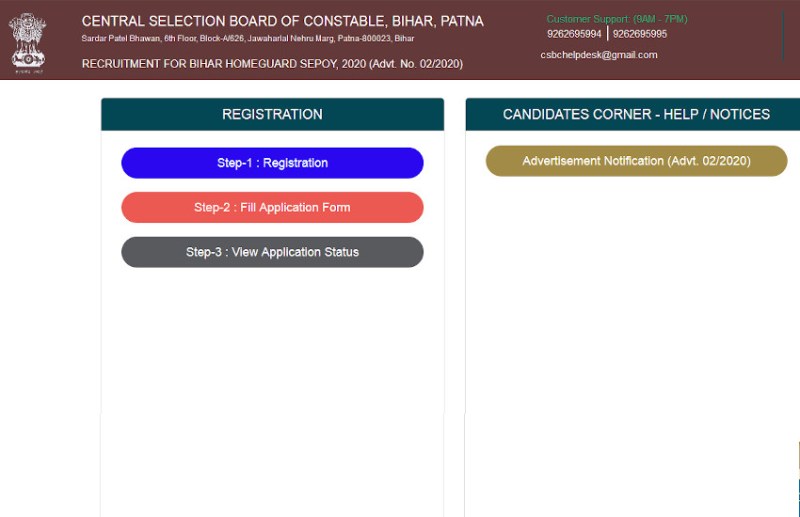Viewport: 800px width, 517px height.
Task: Click the Bihar Homeguard Sepoy recruitment heading
Action: (x=272, y=64)
